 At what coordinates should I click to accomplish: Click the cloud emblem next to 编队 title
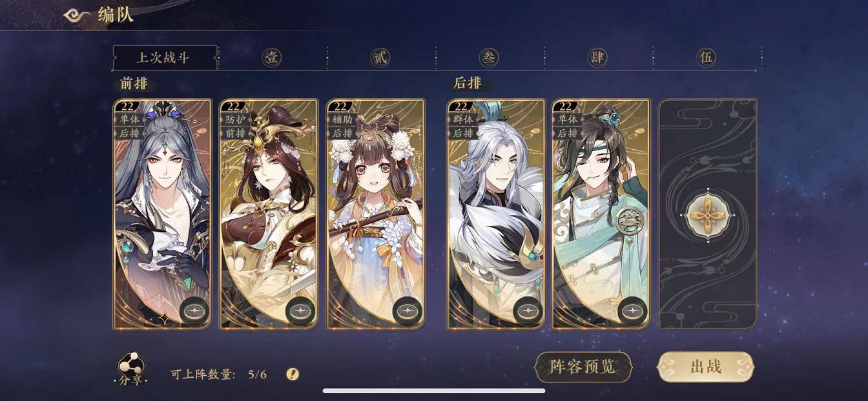click(x=77, y=15)
